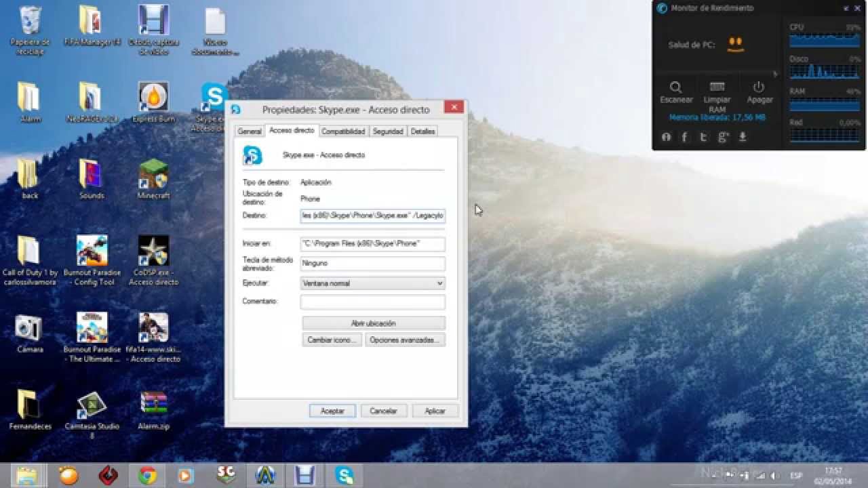Switch to the Seguridad tab
The height and width of the screenshot is (488, 868).
pyautogui.click(x=388, y=131)
